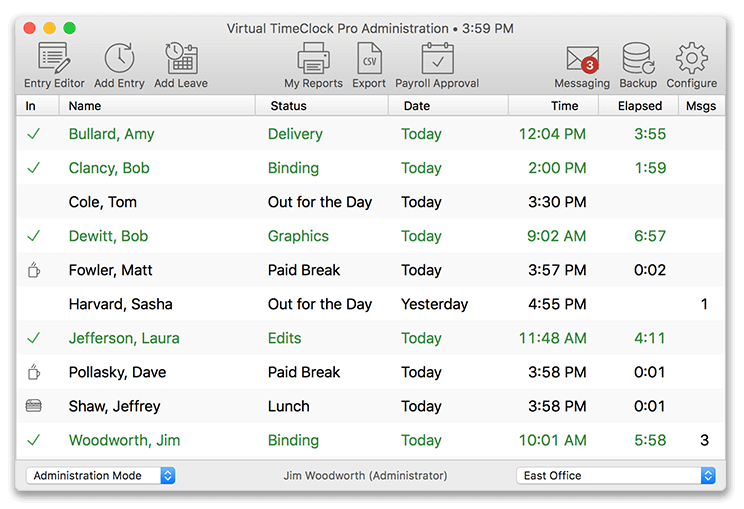Click Amy Bullard's Delivery status
The image size is (744, 509).
coord(295,134)
